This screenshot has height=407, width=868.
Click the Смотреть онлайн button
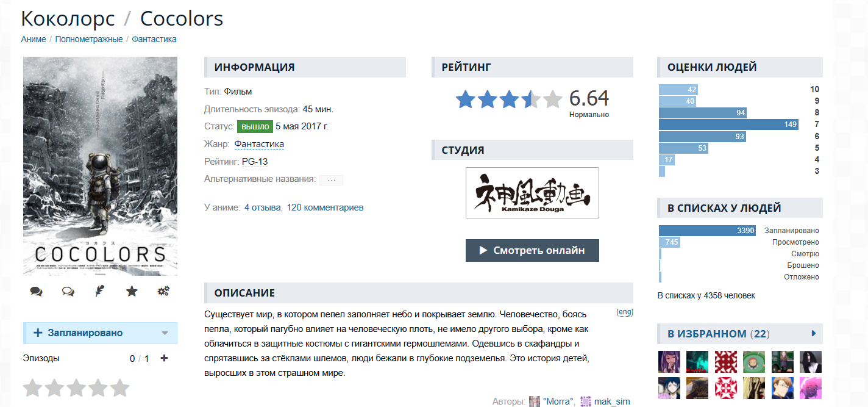[x=532, y=250]
